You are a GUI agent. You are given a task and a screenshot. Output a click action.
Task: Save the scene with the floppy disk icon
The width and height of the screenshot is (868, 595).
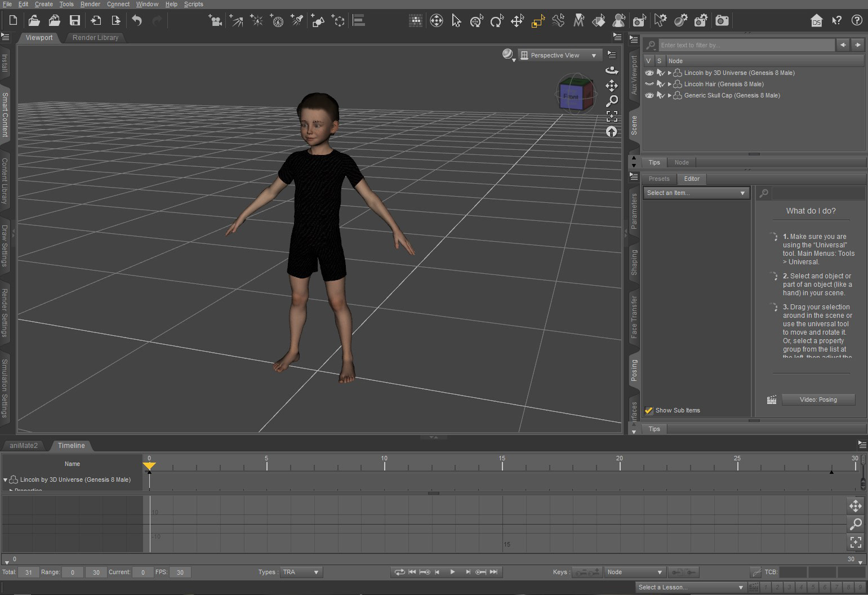74,21
